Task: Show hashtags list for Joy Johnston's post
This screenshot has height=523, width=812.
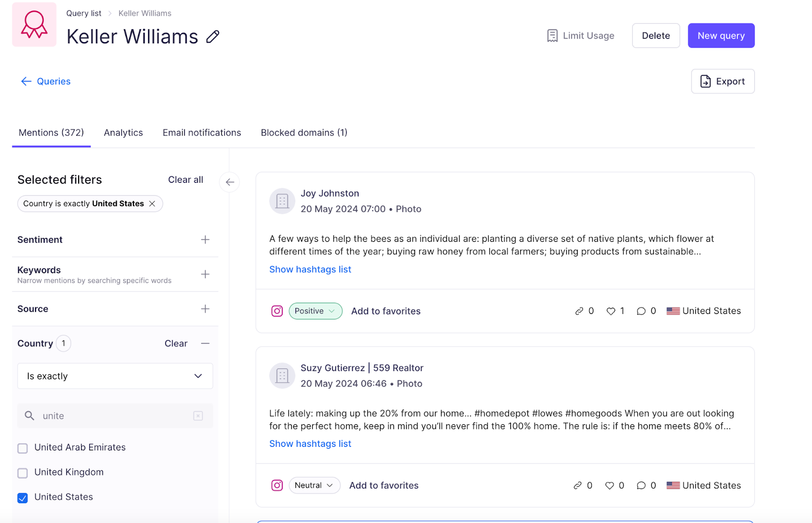Action: tap(310, 270)
